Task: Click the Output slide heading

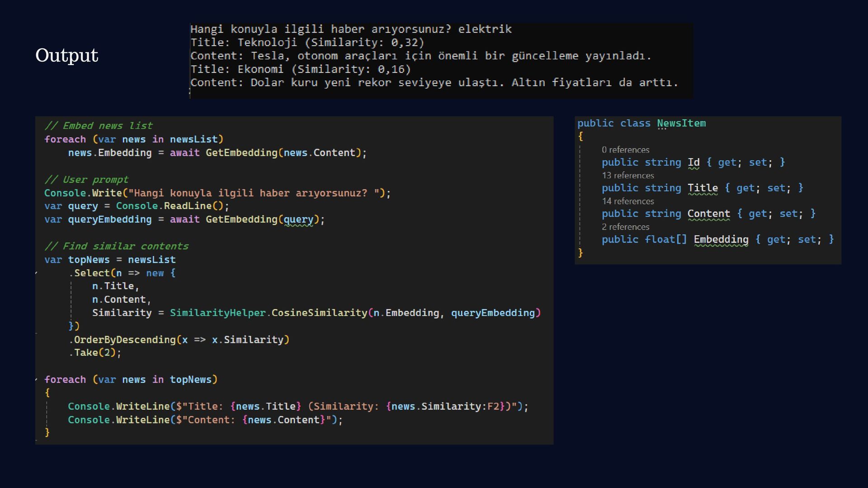Action: [x=66, y=55]
